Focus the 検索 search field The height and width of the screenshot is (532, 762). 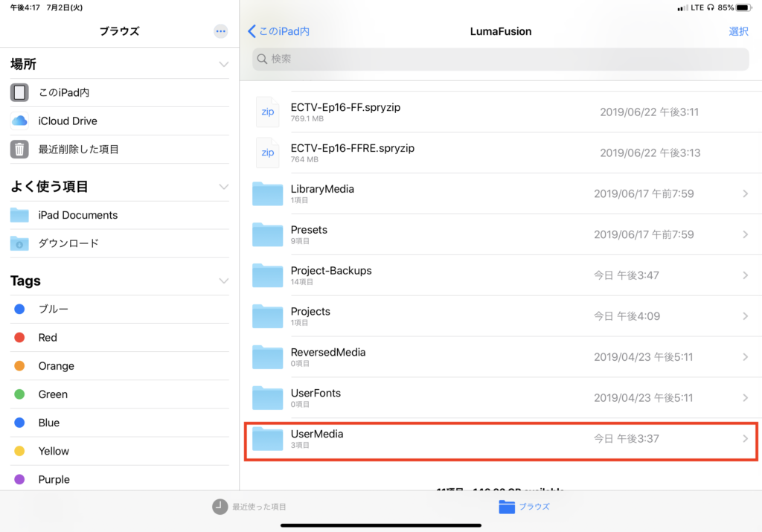501,59
